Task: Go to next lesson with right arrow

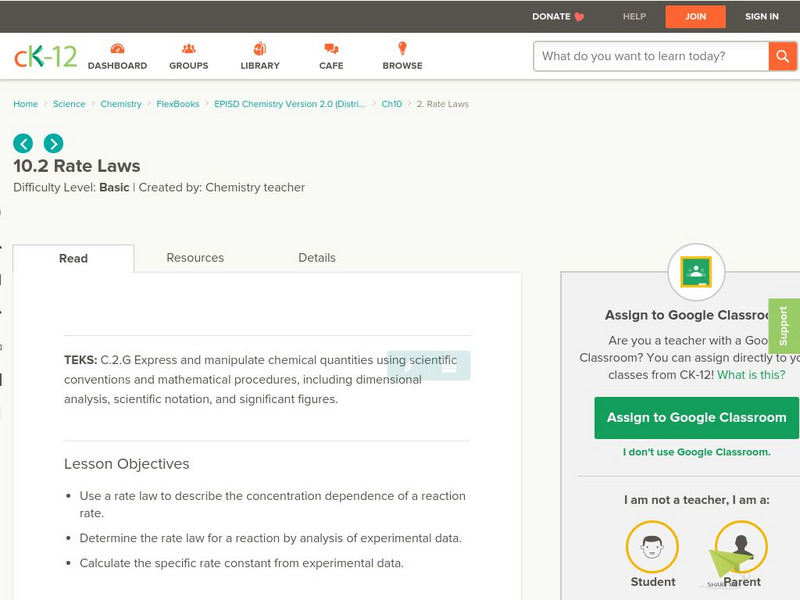Action: pyautogui.click(x=53, y=143)
